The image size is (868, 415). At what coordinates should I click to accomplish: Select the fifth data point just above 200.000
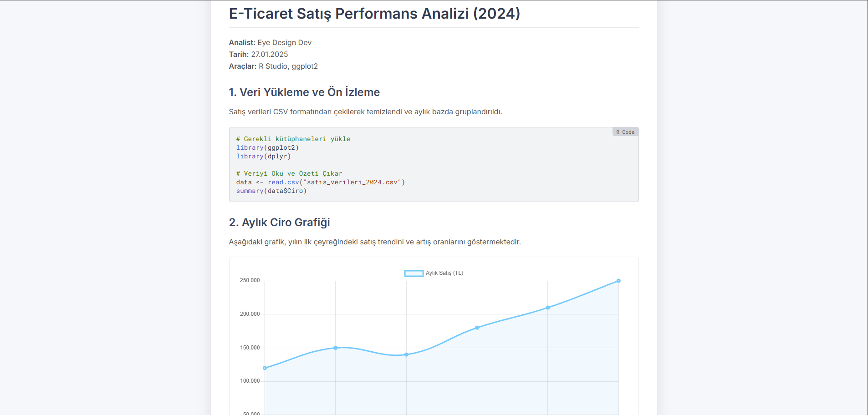click(x=547, y=308)
